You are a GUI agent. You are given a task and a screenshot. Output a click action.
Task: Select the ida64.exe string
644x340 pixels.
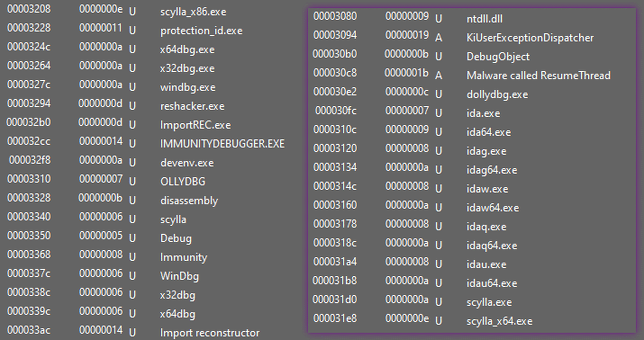click(x=488, y=132)
